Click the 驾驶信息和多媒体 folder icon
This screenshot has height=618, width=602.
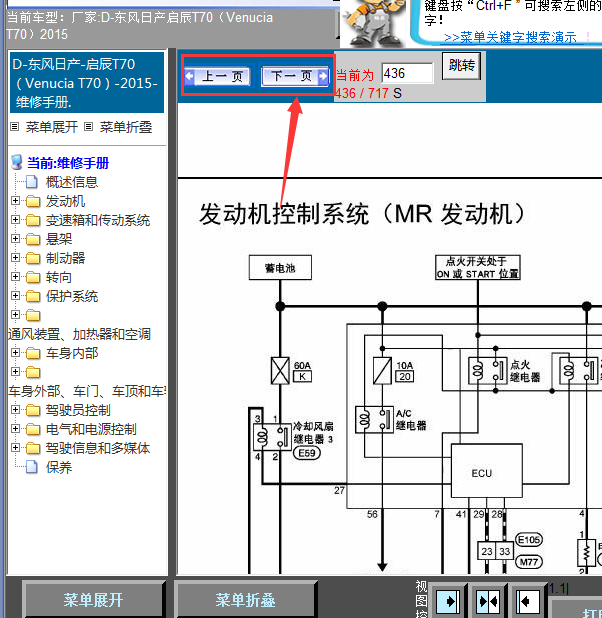(33, 449)
